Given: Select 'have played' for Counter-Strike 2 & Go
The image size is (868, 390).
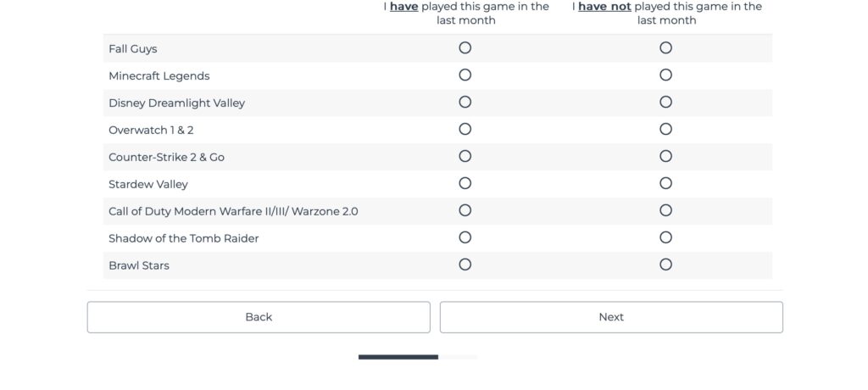Looking at the screenshot, I should tap(465, 157).
